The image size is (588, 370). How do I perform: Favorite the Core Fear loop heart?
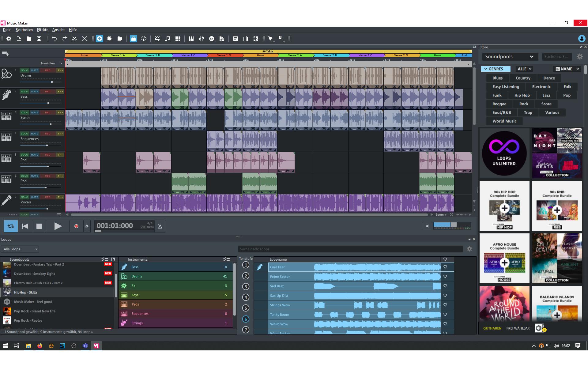click(x=445, y=267)
